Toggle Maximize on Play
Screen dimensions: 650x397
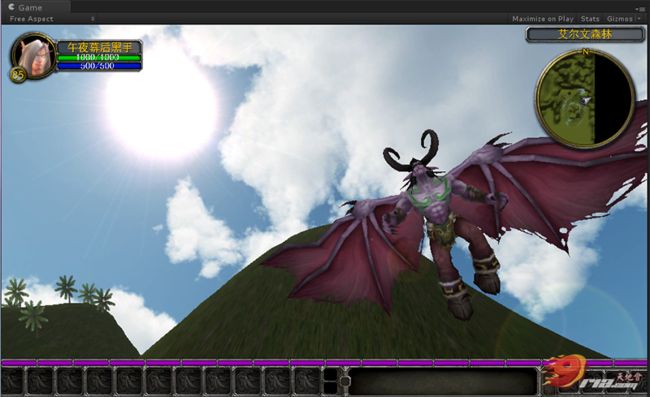543,19
